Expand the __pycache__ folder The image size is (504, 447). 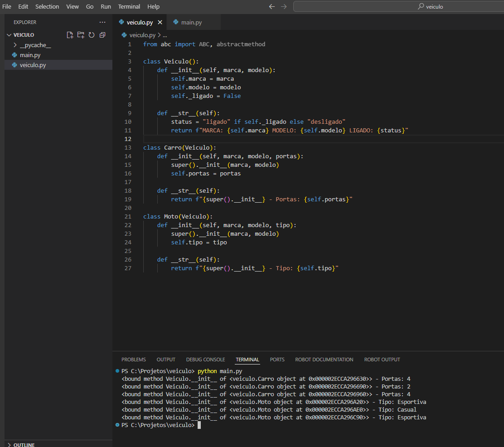click(15, 45)
